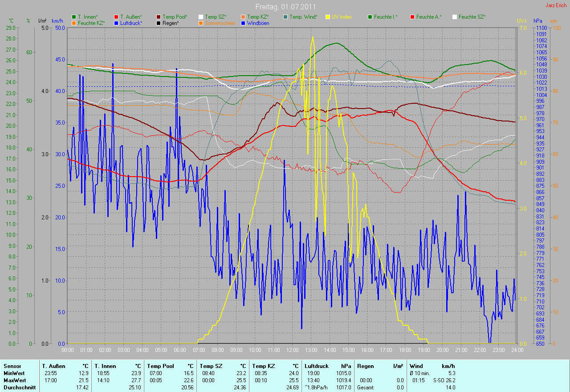Click the Jarz Erich text in corner
570x392 pixels.
(x=557, y=5)
